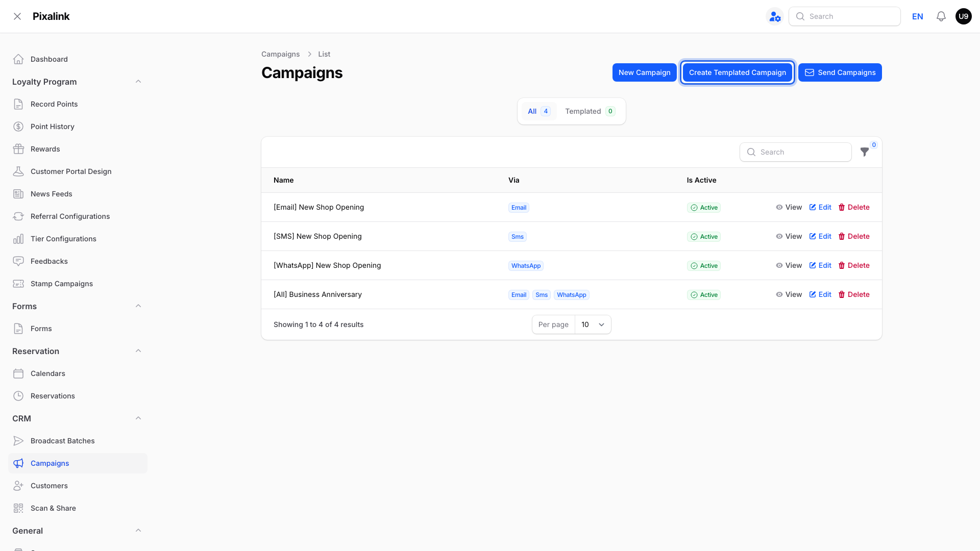Image resolution: width=980 pixels, height=551 pixels.
Task: Click Send Campaigns button
Action: pos(840,72)
